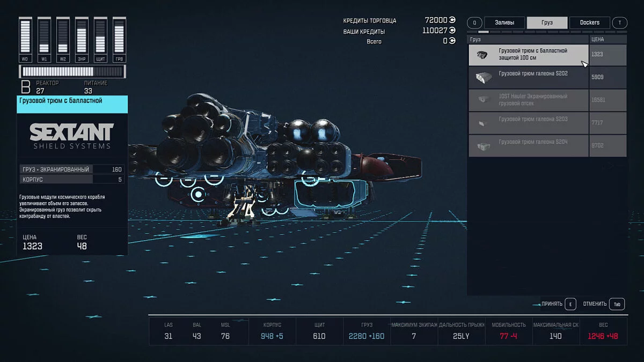The width and height of the screenshot is (644, 362).
Task: Select the Груз tab
Action: coord(547,23)
